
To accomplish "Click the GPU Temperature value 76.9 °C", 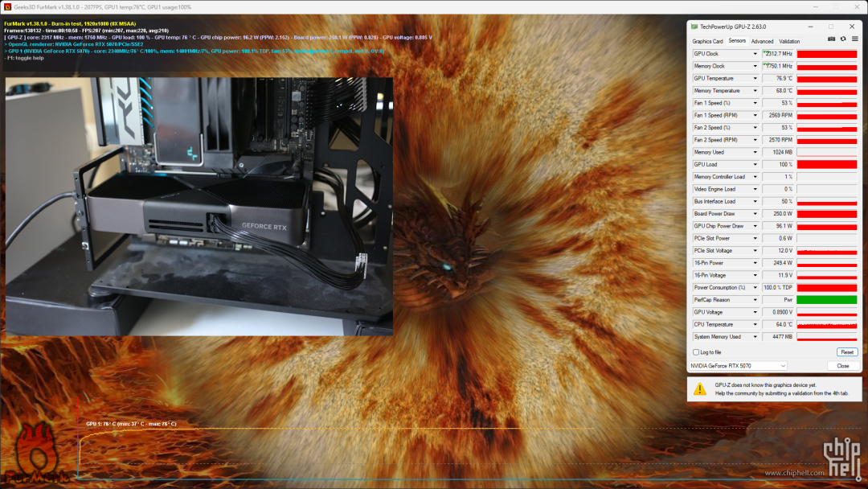I will click(x=784, y=79).
